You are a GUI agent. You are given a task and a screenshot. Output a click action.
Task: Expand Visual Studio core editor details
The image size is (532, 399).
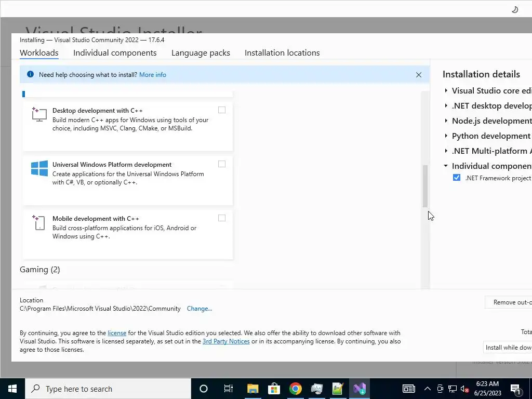pyautogui.click(x=446, y=90)
